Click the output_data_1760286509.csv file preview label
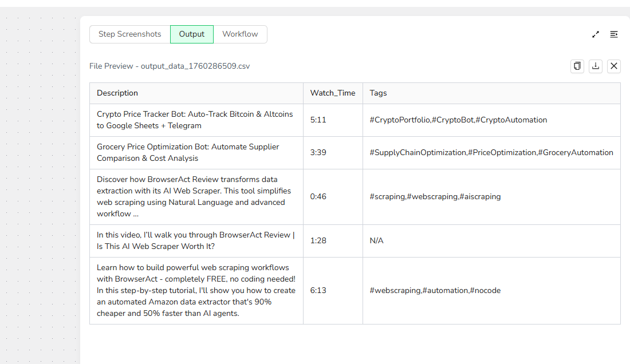 (170, 66)
